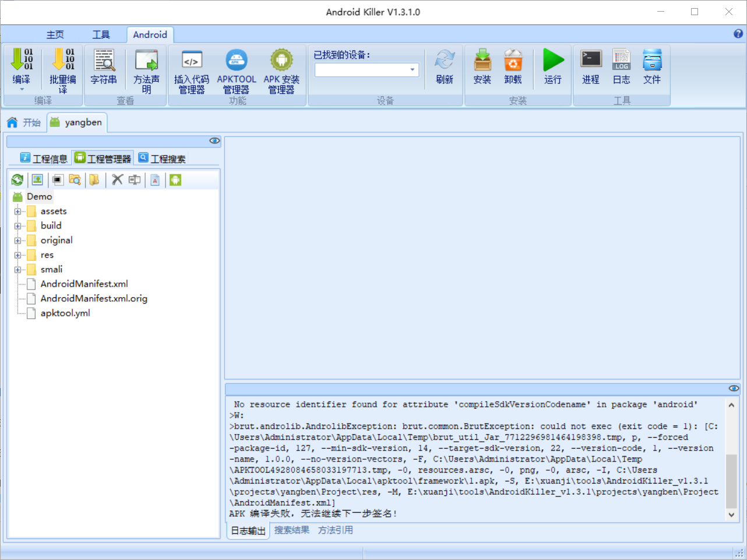Viewport: 747px width, 560px height.
Task: Open the APK 安装管理器
Action: [x=281, y=71]
